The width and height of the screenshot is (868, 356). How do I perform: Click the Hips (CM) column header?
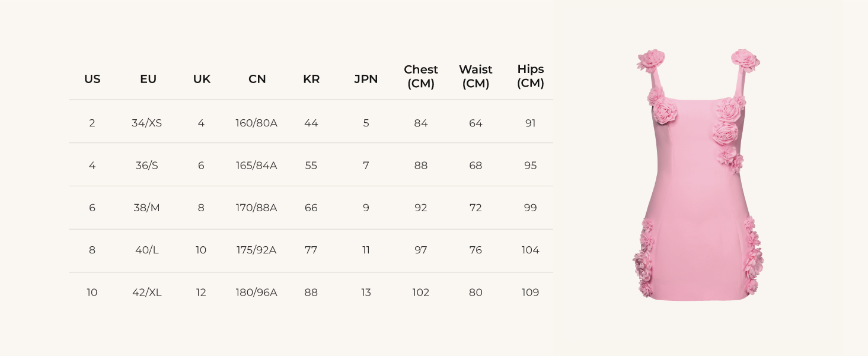click(x=530, y=77)
